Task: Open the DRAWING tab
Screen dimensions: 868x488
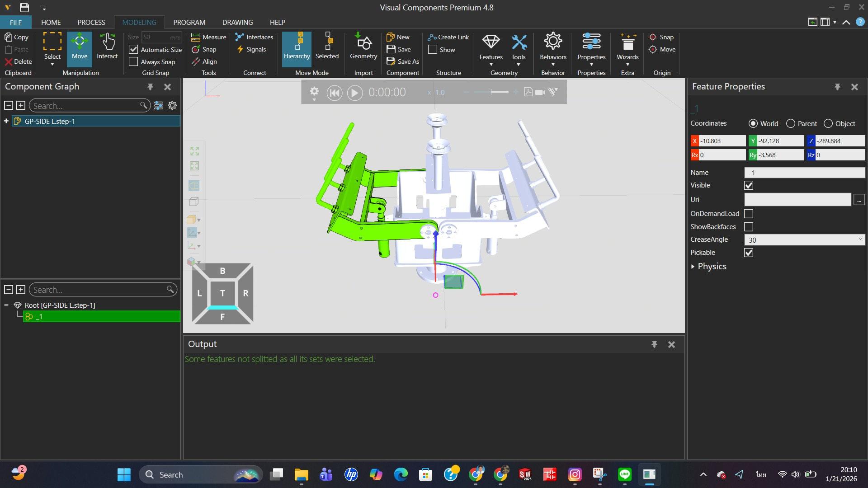Action: tap(237, 22)
